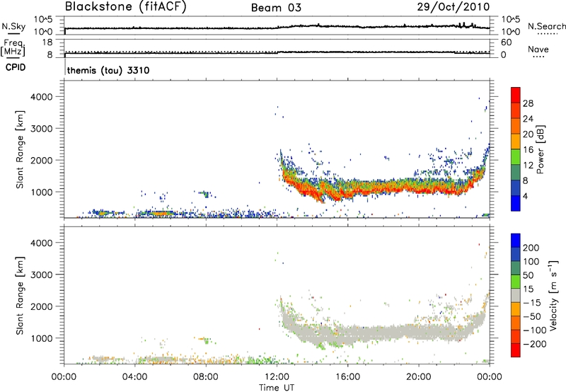The height and width of the screenshot is (392, 566).
Task: Click the 'Velocity [m s-1]' colorbar label
Action: coord(553,295)
